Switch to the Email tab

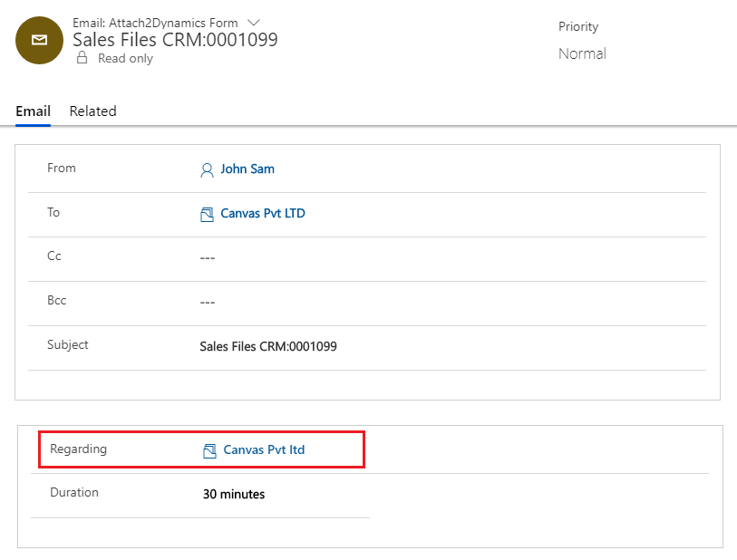pyautogui.click(x=33, y=111)
